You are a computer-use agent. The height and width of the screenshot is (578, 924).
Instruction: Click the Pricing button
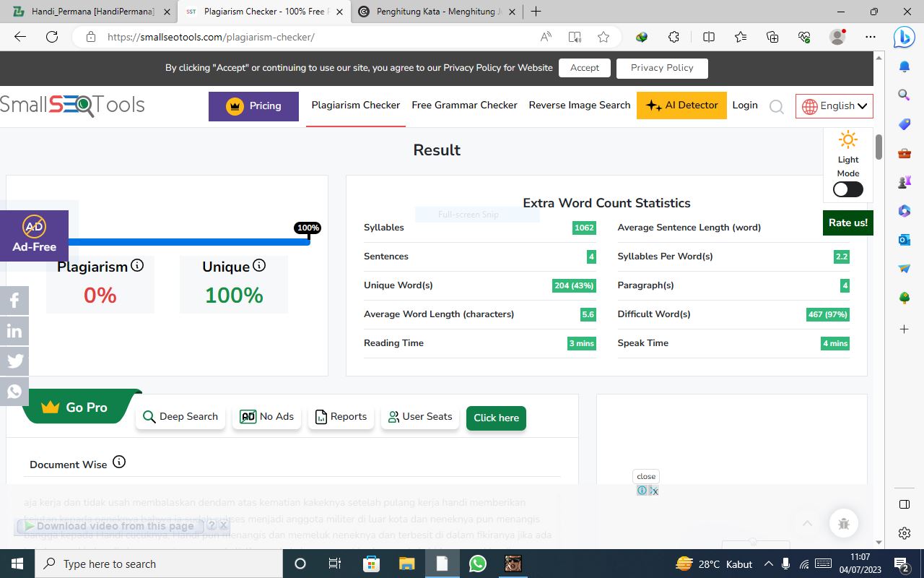[x=253, y=106]
